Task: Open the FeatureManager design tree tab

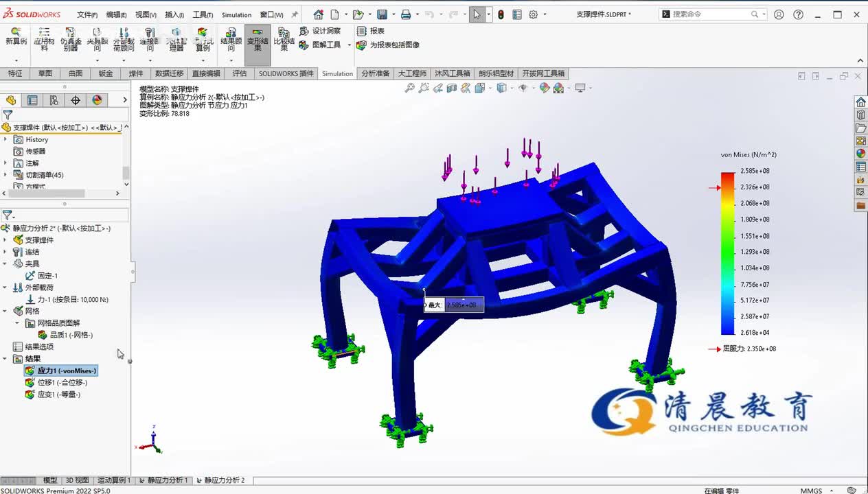Action: (11, 100)
